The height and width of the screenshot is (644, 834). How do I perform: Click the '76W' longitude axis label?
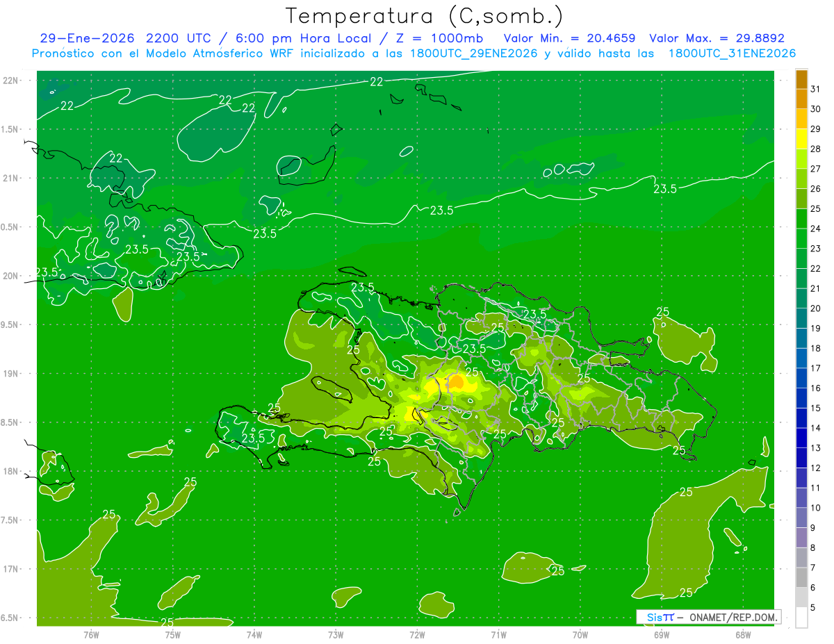91,634
